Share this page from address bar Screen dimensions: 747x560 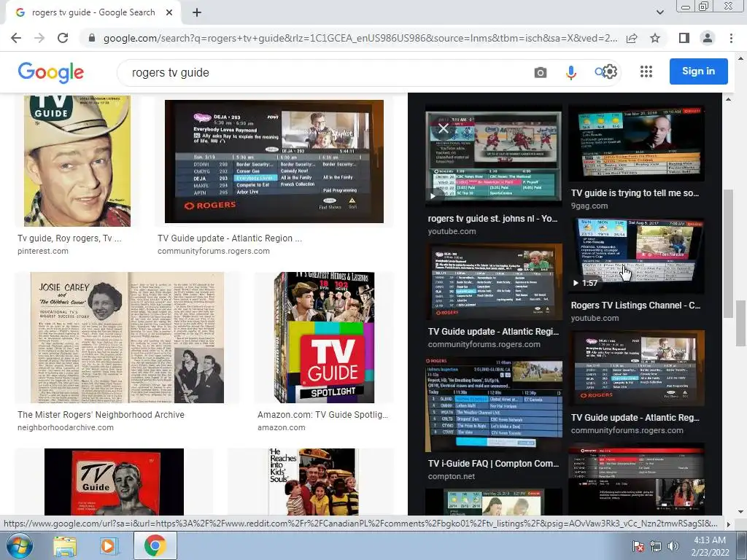tap(632, 38)
